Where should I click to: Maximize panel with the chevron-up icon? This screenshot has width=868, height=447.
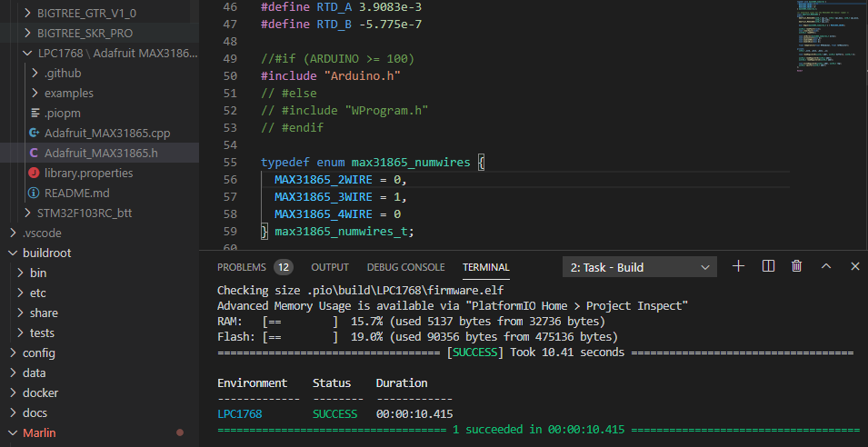coord(826,266)
